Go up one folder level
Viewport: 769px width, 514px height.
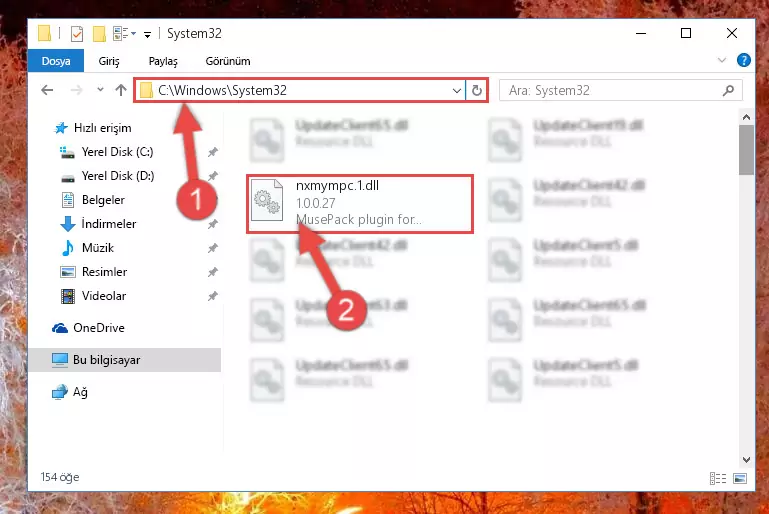121,90
